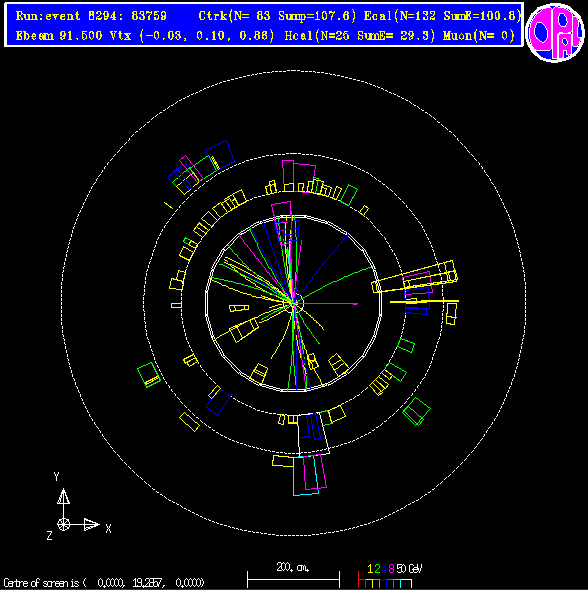The image size is (588, 590).
Task: Click the X axis arrowhead
Action: [x=91, y=524]
